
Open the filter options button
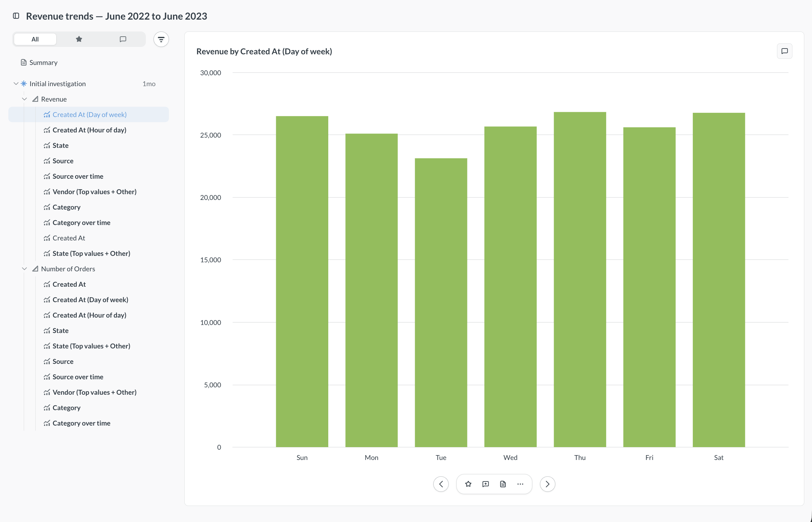(x=161, y=39)
